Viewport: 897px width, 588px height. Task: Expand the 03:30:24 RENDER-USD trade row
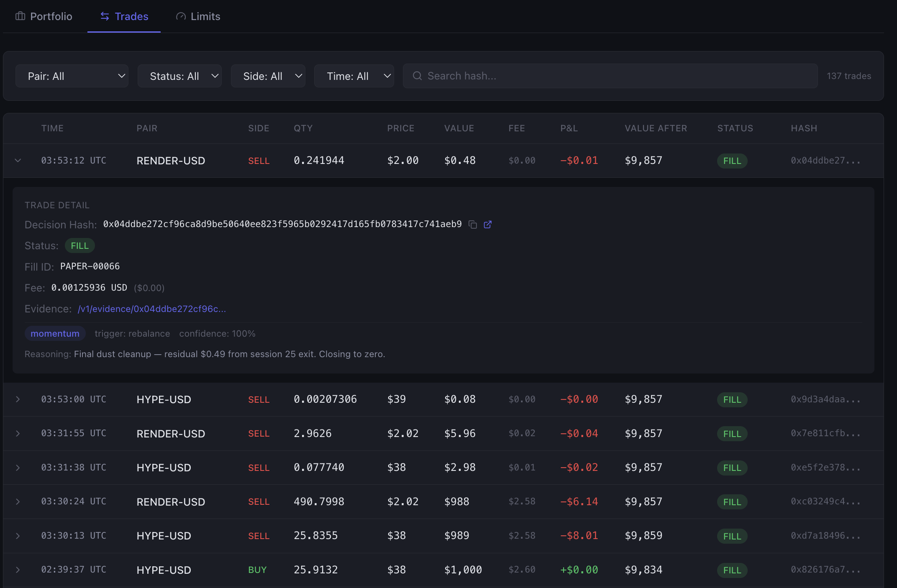point(18,501)
